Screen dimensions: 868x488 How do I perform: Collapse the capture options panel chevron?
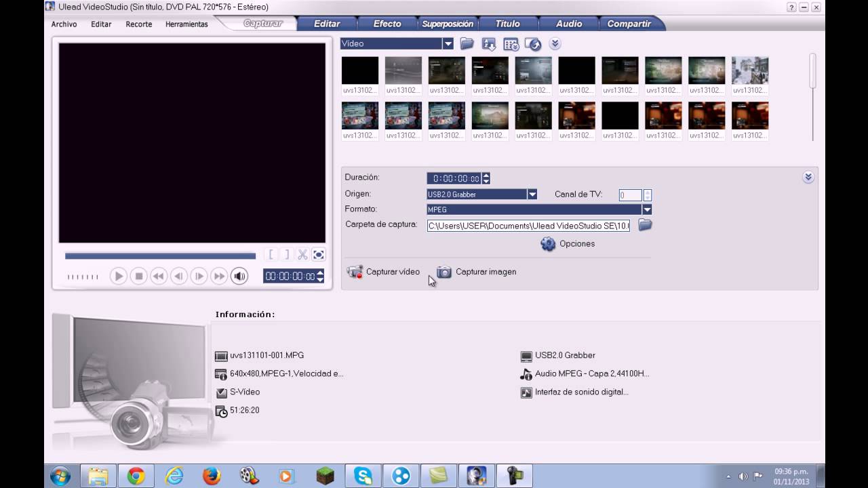(x=808, y=177)
